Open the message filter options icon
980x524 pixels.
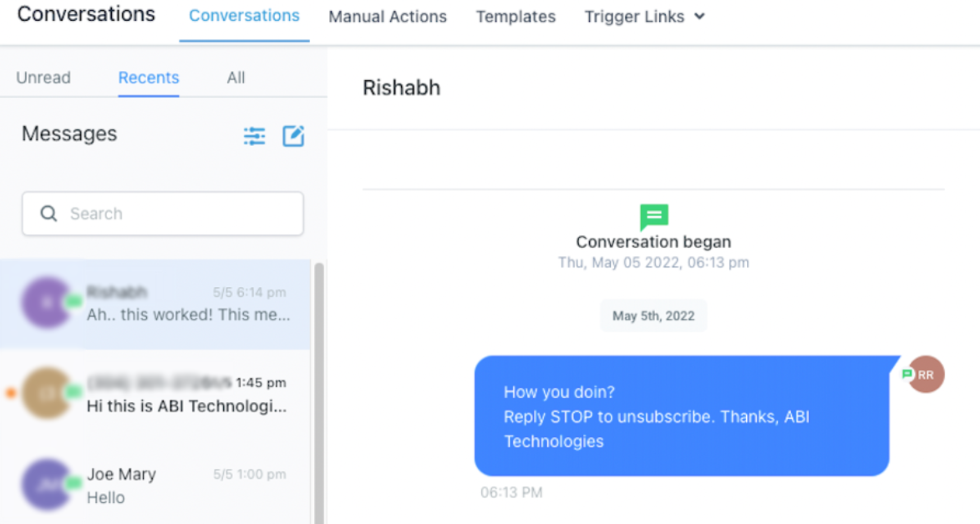(x=254, y=136)
